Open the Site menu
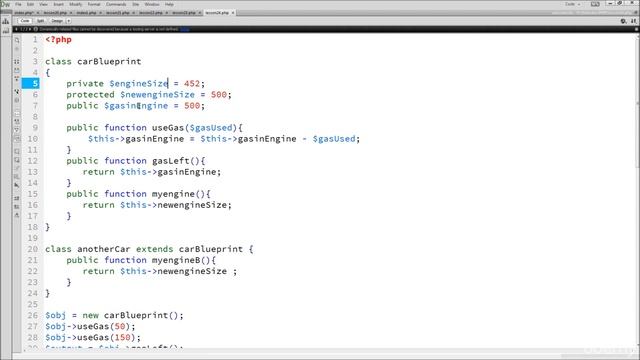The image size is (640, 360). [136, 4]
